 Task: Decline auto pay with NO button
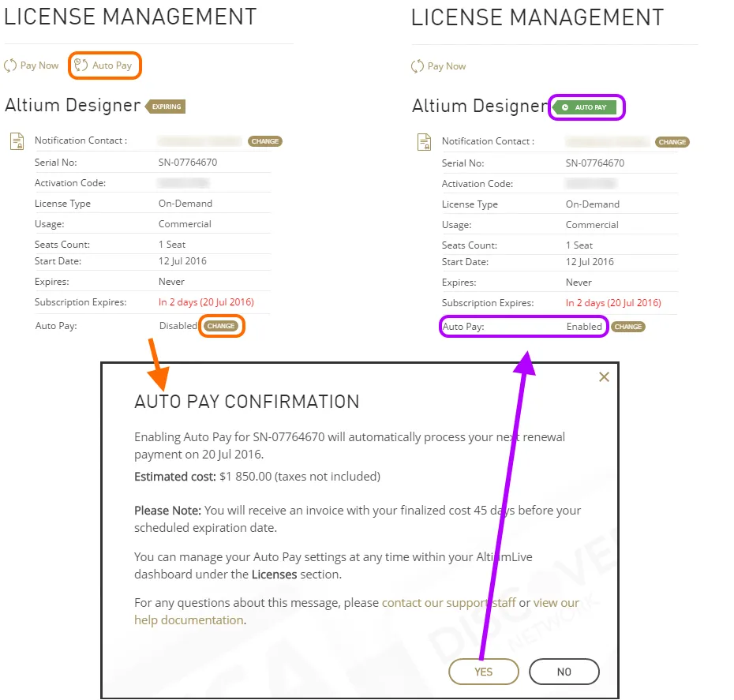click(x=564, y=672)
